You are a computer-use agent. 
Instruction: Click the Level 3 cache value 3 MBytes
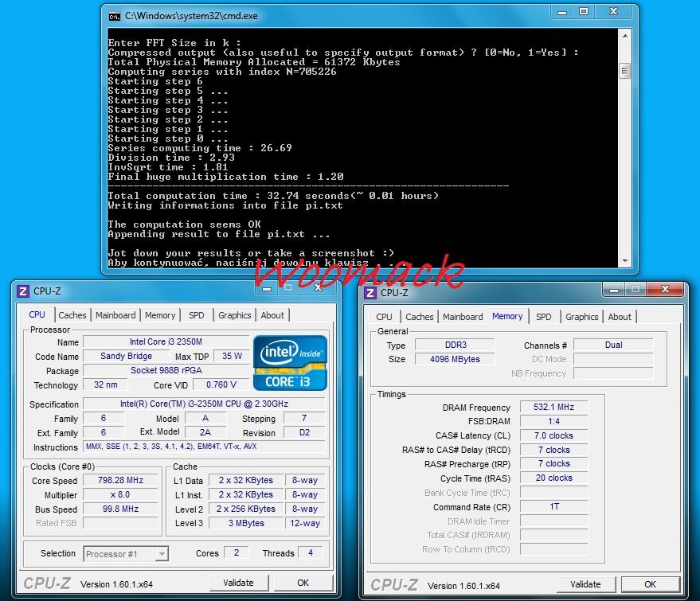click(246, 523)
